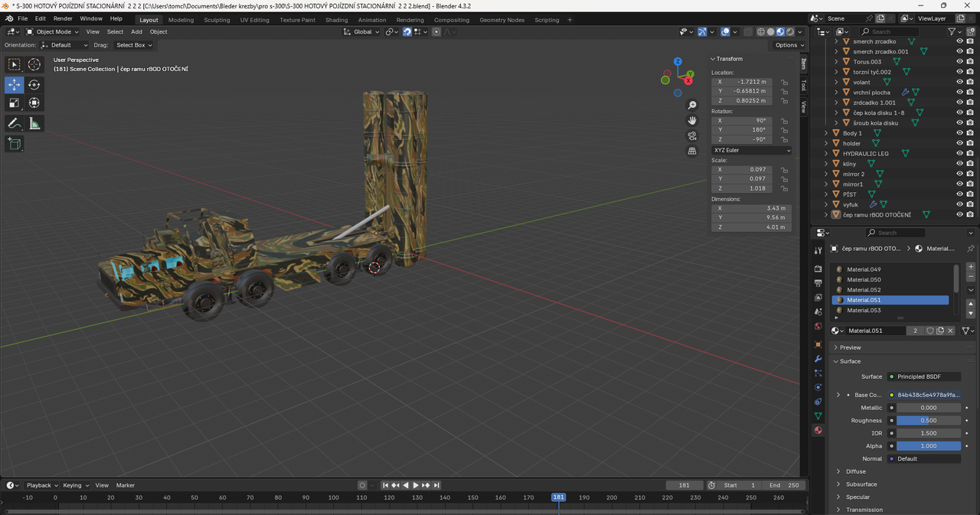Switch to the Sculpting workspace tab
980x515 pixels.
(217, 20)
